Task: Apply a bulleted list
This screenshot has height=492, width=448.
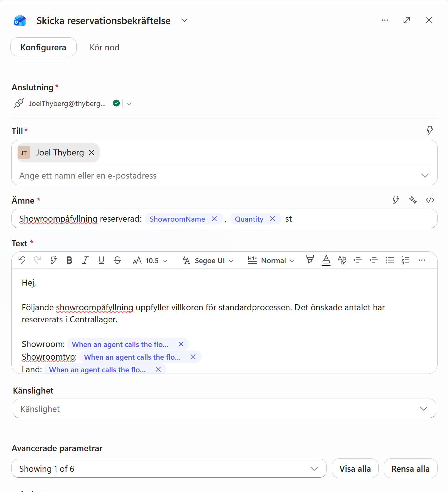Action: [390, 260]
